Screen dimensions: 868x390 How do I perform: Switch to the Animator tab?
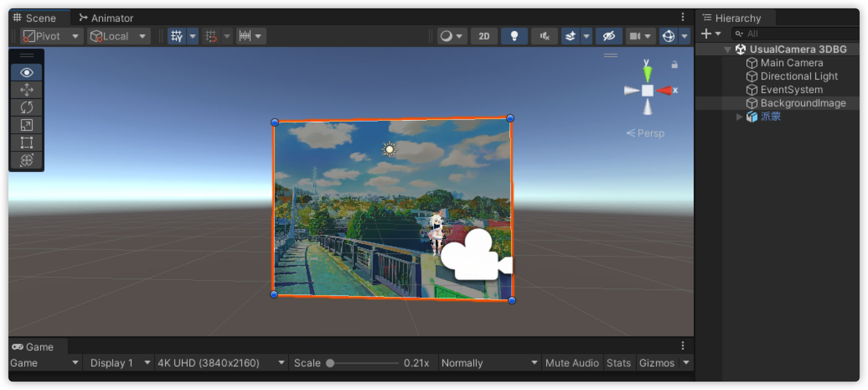point(106,18)
